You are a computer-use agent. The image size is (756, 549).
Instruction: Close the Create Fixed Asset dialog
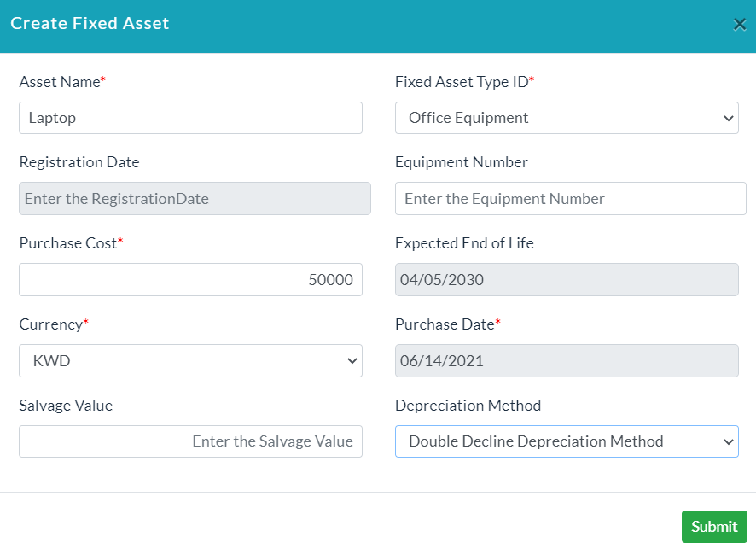[x=739, y=24]
